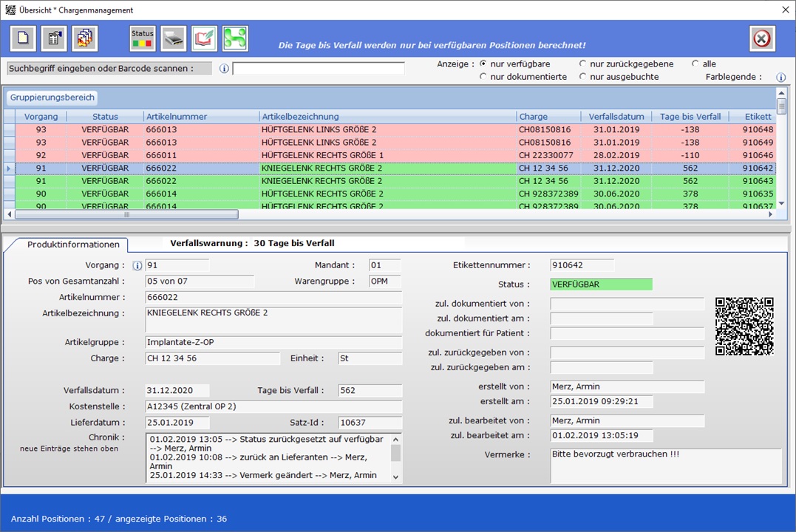Sort by the Vorgang column header
The height and width of the screenshot is (532, 796).
[x=41, y=117]
